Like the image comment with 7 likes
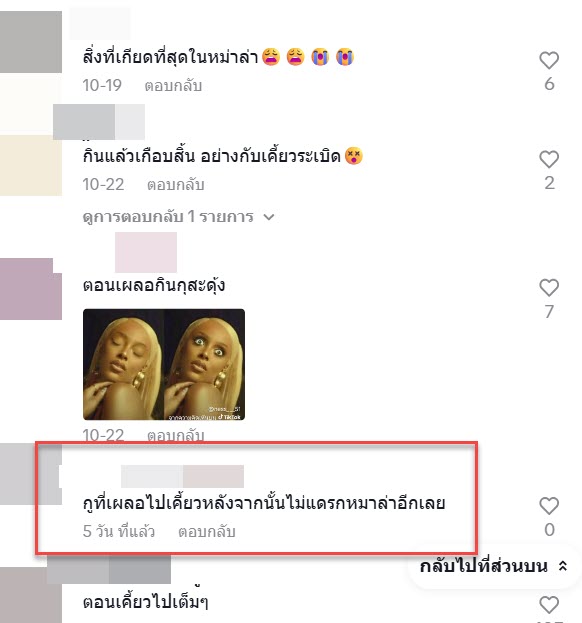Viewport: 582px width, 623px height. click(x=549, y=288)
